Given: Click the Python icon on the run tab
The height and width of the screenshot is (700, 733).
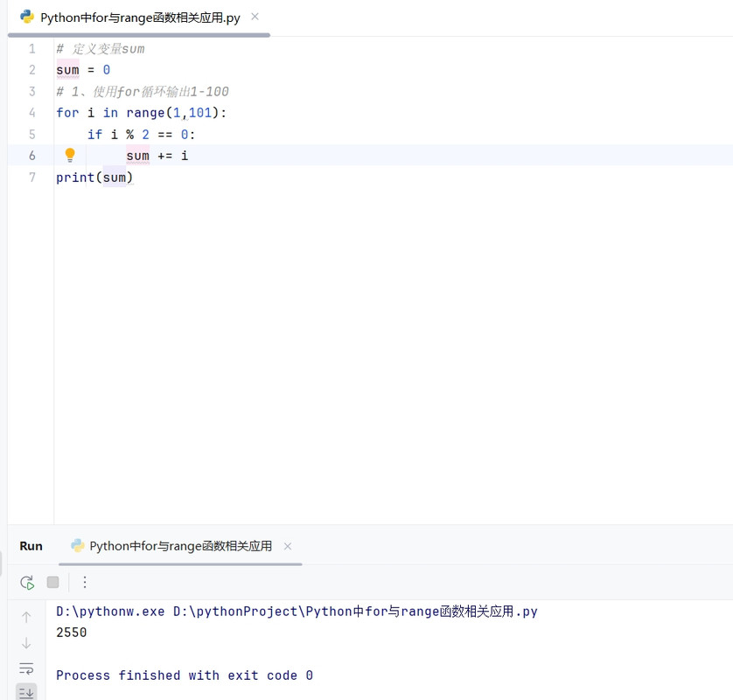Looking at the screenshot, I should (x=78, y=546).
